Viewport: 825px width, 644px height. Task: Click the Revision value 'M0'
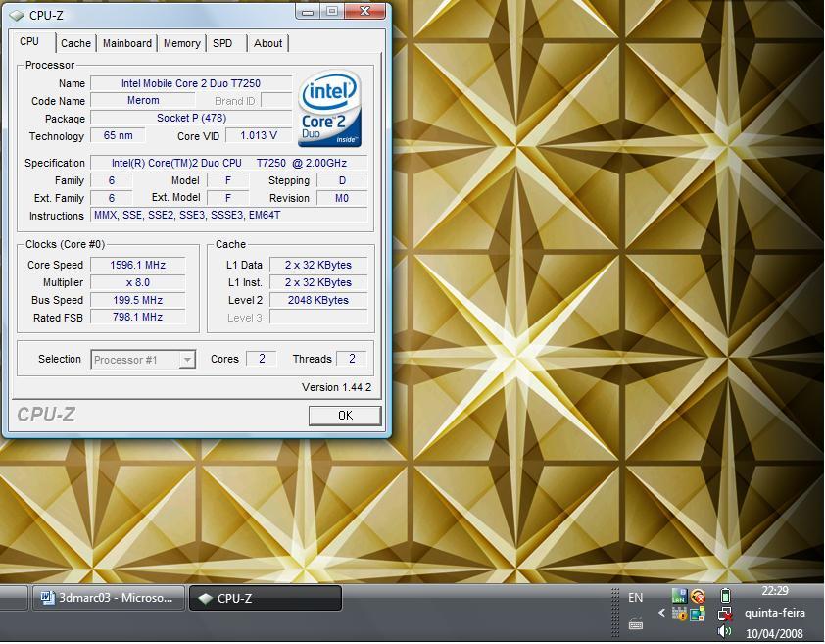342,199
